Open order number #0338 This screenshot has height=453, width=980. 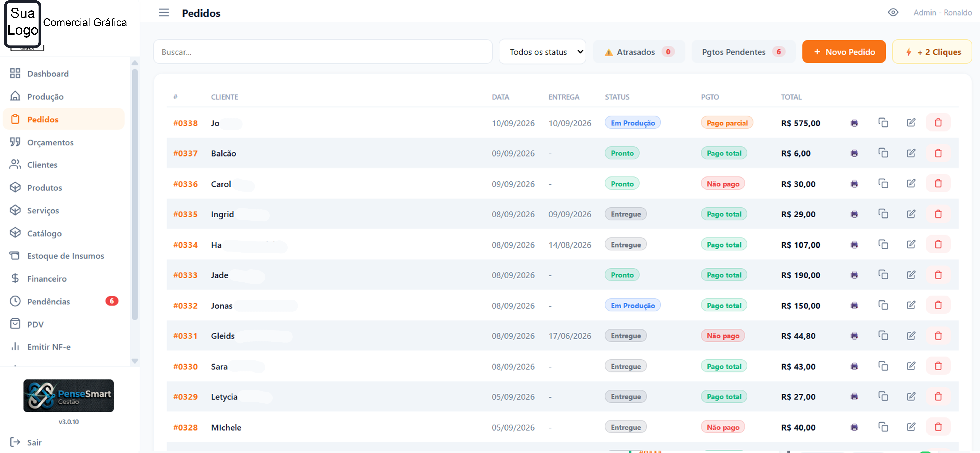pos(185,123)
